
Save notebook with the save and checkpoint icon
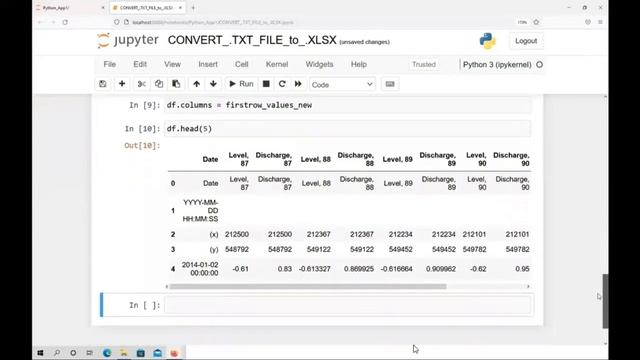(x=102, y=84)
